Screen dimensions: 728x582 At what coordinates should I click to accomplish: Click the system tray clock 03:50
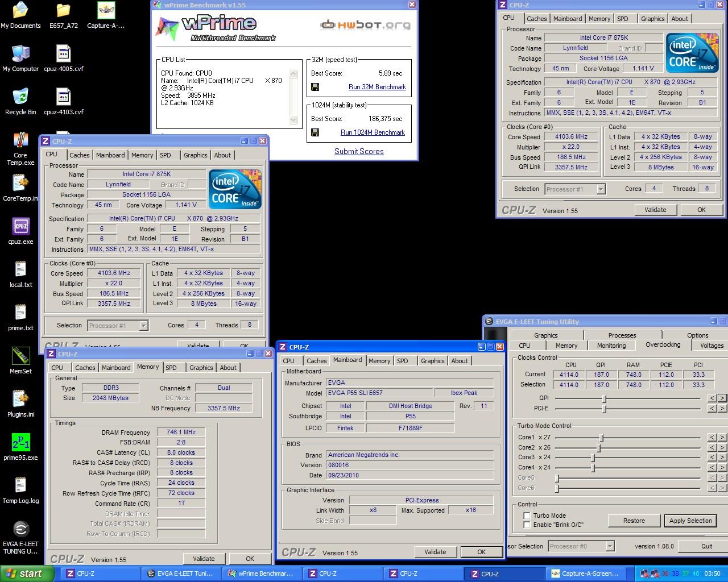[x=713, y=574]
